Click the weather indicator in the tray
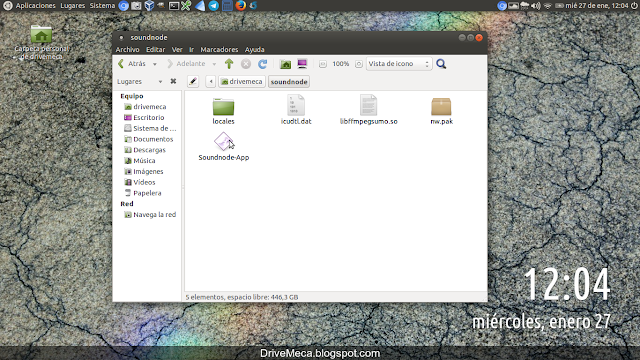 pyautogui.click(x=524, y=6)
